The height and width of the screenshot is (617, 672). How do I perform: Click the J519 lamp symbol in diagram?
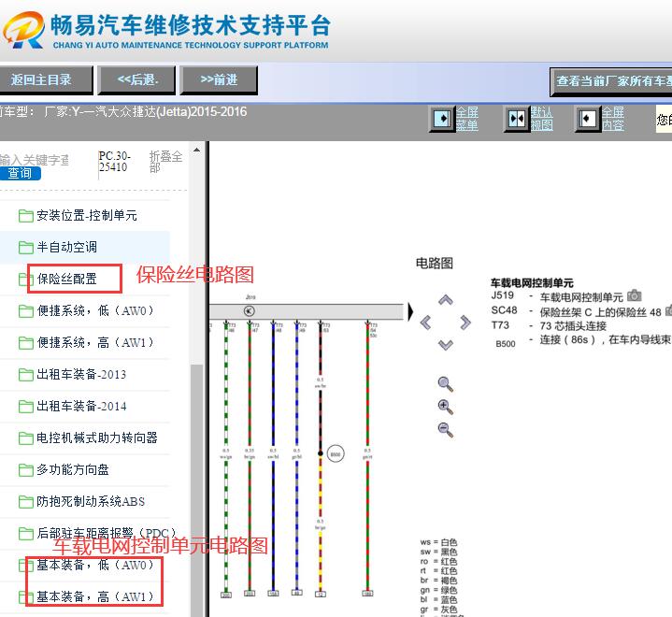click(x=249, y=311)
